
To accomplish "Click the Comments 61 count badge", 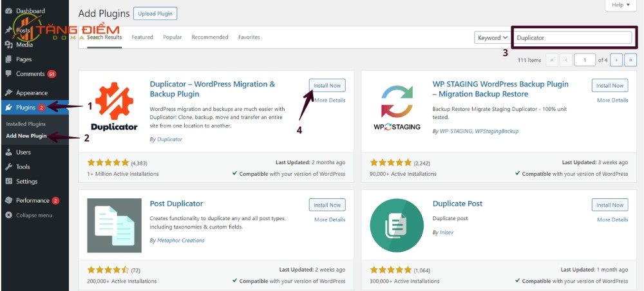I will [52, 74].
